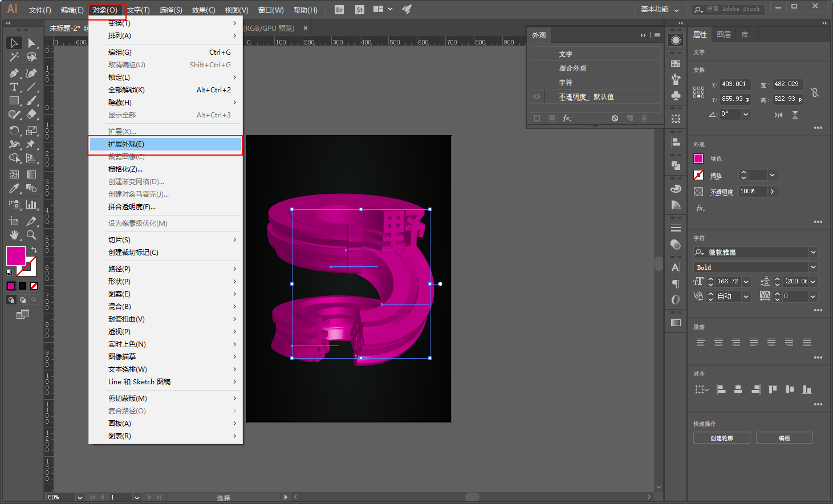
Task: Open the font size dropdown arrow
Action: point(746,282)
